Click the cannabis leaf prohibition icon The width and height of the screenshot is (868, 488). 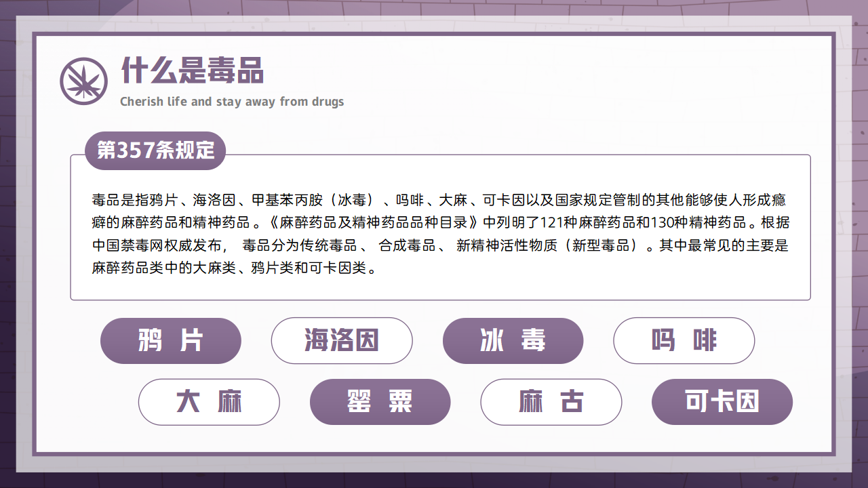click(84, 81)
